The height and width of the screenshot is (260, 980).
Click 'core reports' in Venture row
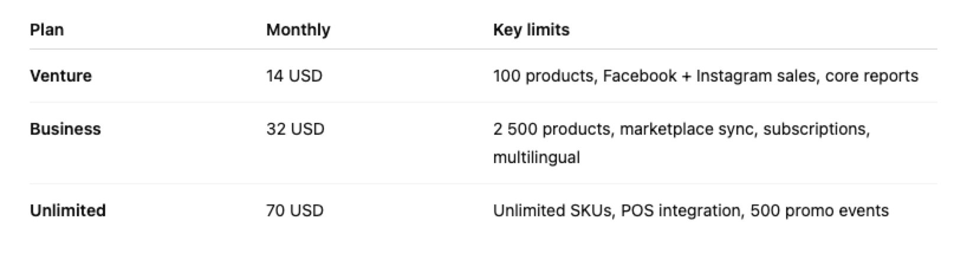872,76
